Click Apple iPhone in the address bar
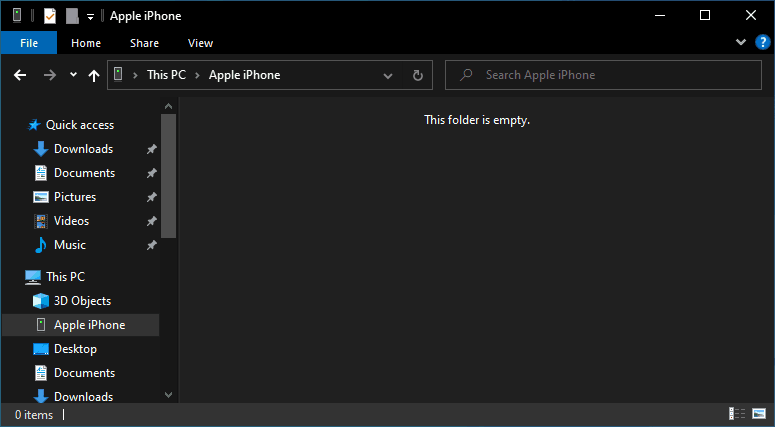 pyautogui.click(x=245, y=75)
